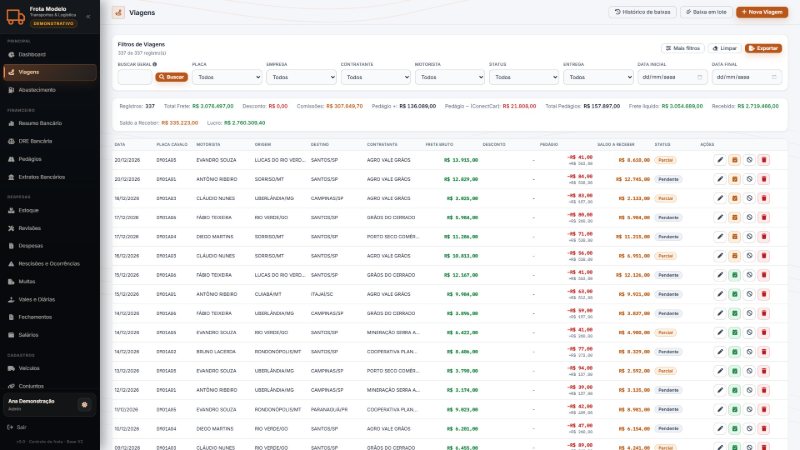The height and width of the screenshot is (450, 800).
Task: Click the Dashboard icon in the sidebar
Action: (11, 55)
